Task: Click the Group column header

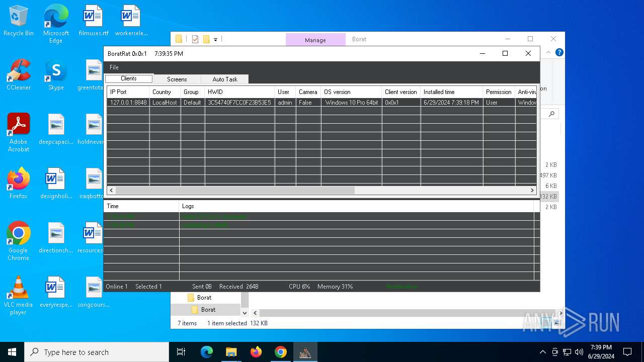Action: click(192, 92)
